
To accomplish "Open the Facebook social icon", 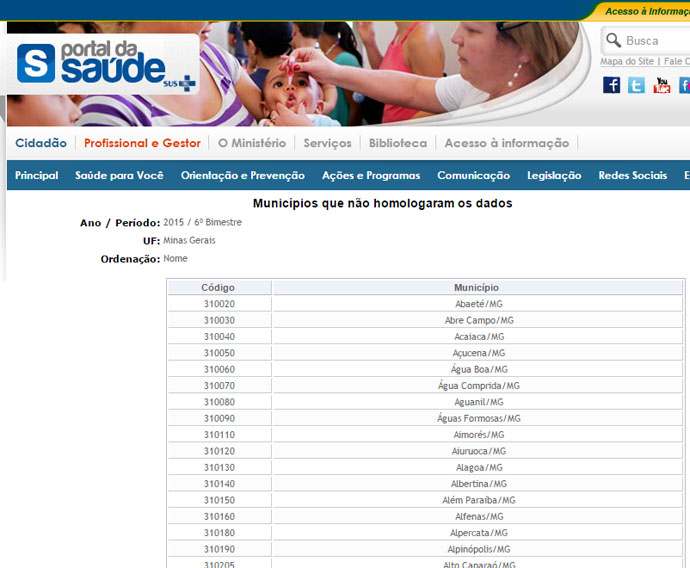I will pyautogui.click(x=611, y=85).
